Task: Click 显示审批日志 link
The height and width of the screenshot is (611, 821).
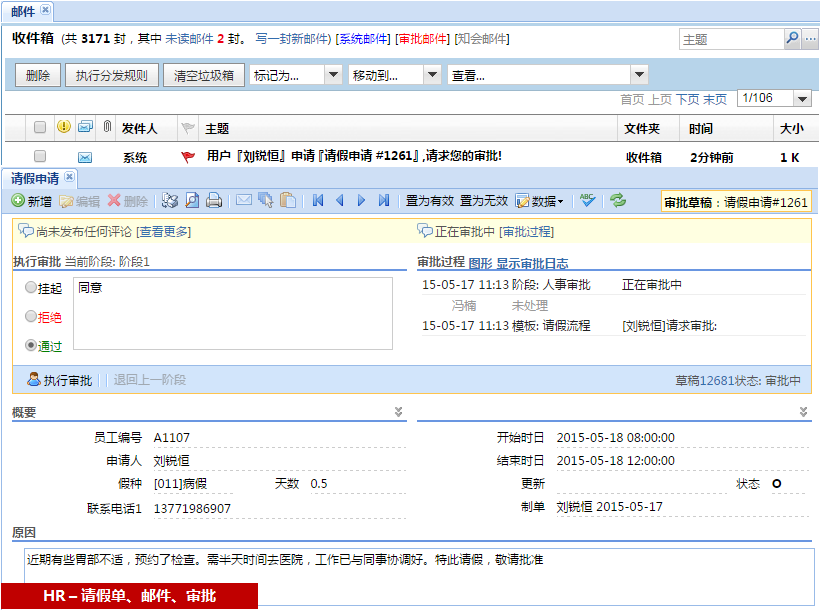Action: click(x=532, y=263)
